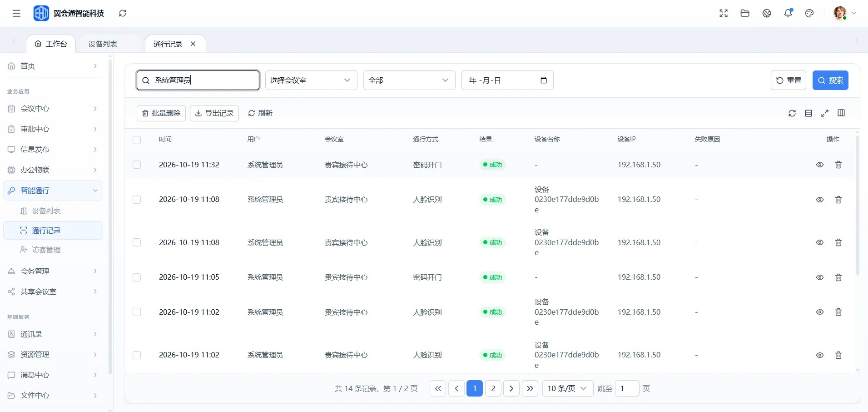Click the 导出记录 button

(214, 113)
